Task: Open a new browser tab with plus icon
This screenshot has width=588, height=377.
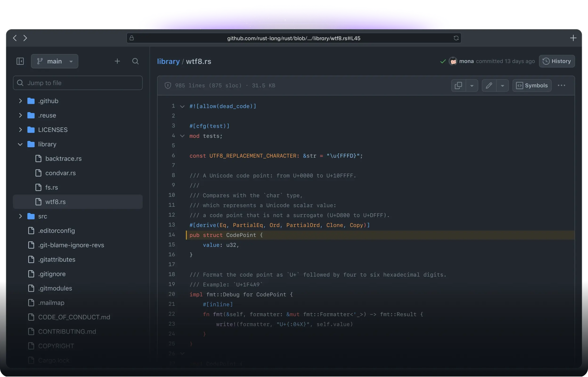Action: coord(573,38)
